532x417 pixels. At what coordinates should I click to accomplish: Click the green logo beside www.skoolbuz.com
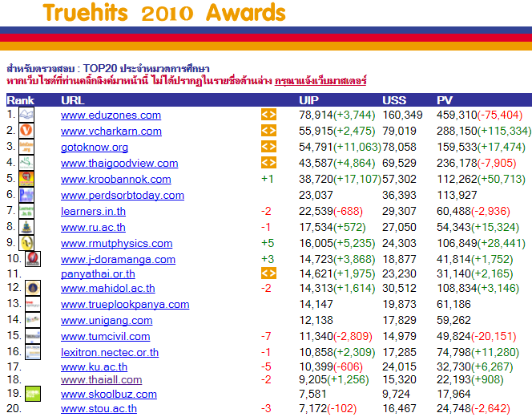point(33,393)
